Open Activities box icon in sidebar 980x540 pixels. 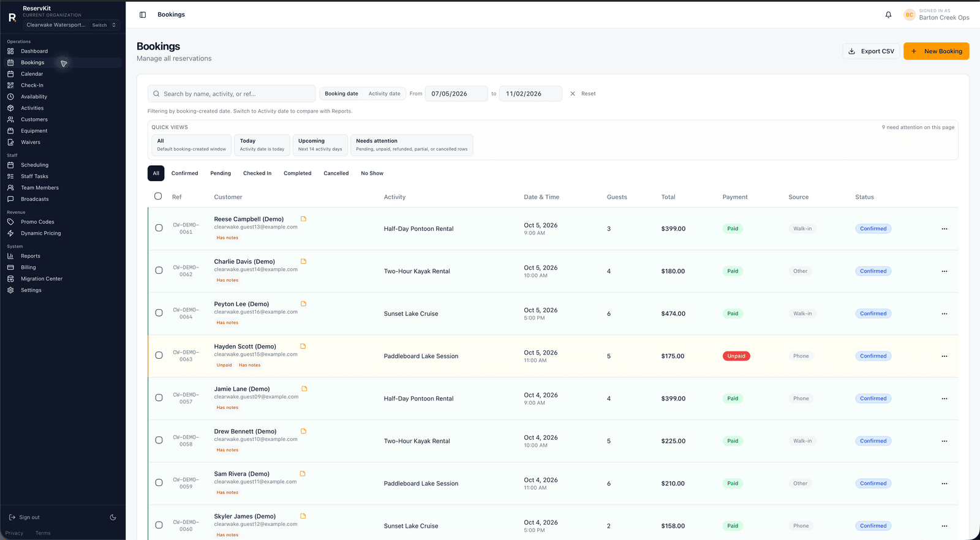click(x=10, y=108)
